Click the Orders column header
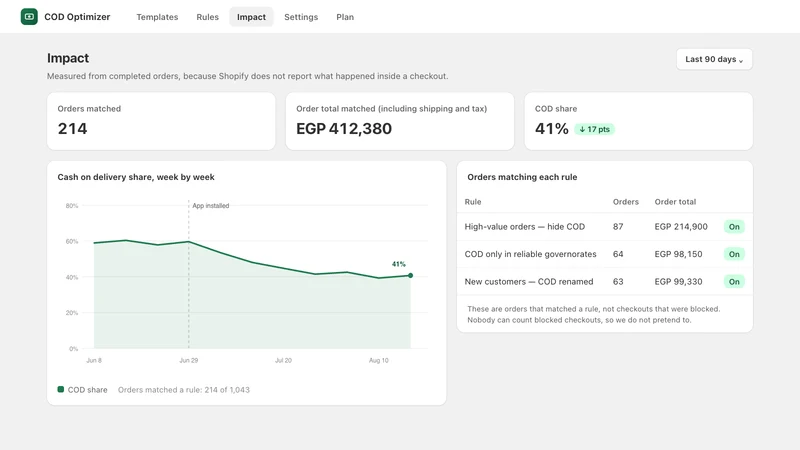 click(626, 202)
